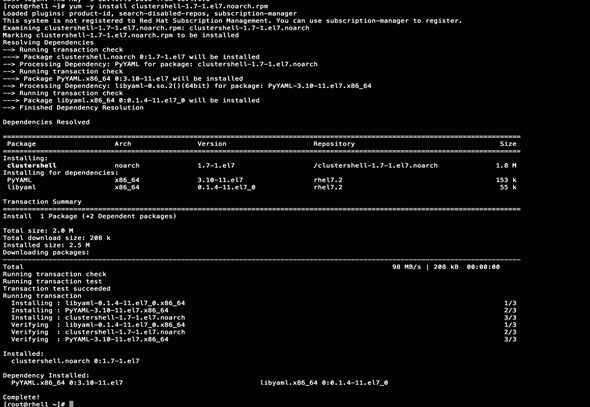Viewport: 590px width, 407px height.
Task: Click the '1.8 M' size value
Action: 506,166
